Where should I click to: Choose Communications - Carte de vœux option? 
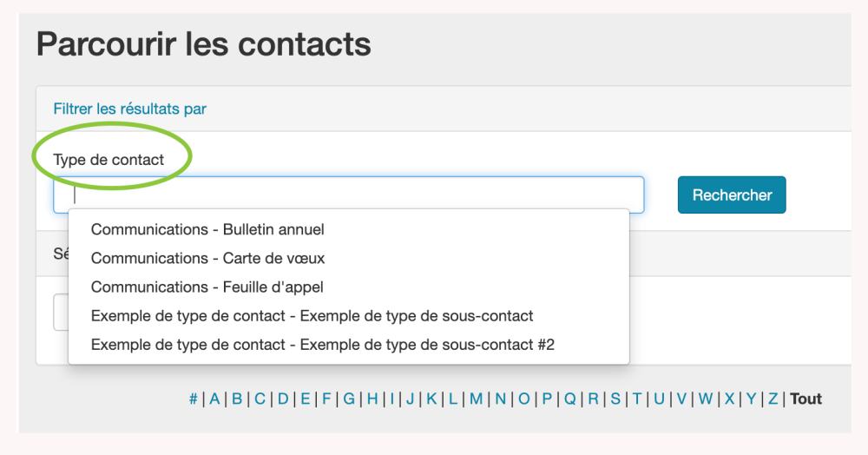point(208,259)
